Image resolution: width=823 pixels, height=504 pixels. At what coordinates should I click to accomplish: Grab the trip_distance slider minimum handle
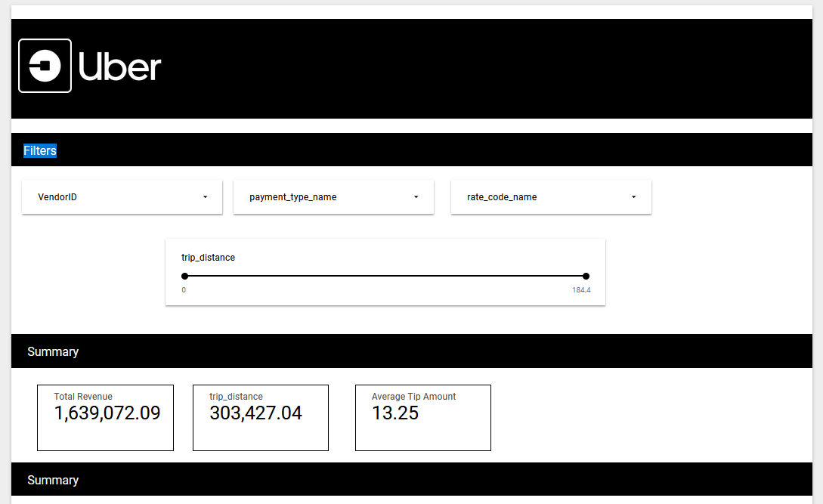click(184, 276)
